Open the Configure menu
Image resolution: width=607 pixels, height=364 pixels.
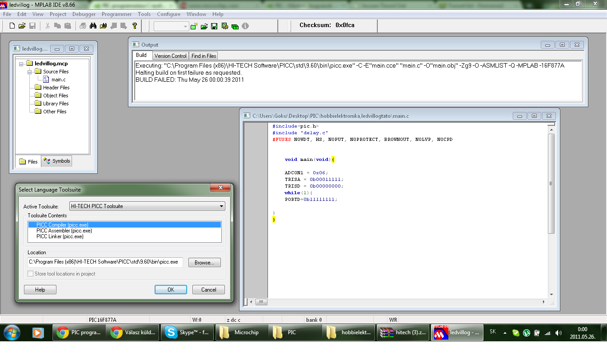(x=168, y=14)
